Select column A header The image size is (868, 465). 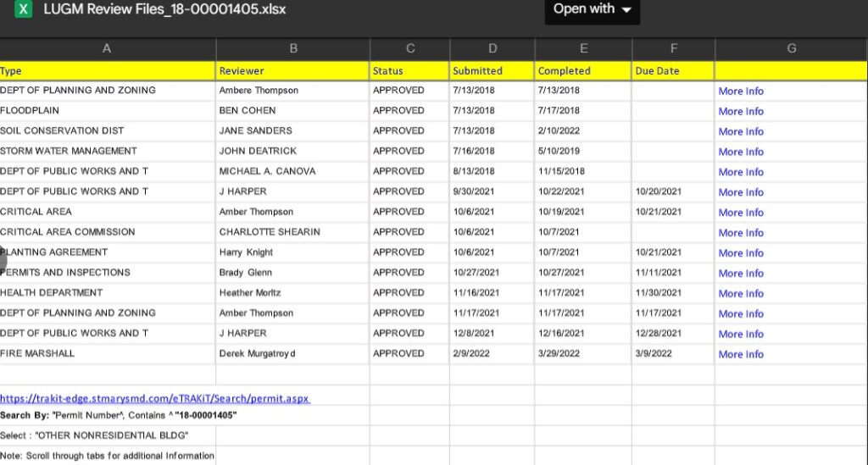coord(107,48)
